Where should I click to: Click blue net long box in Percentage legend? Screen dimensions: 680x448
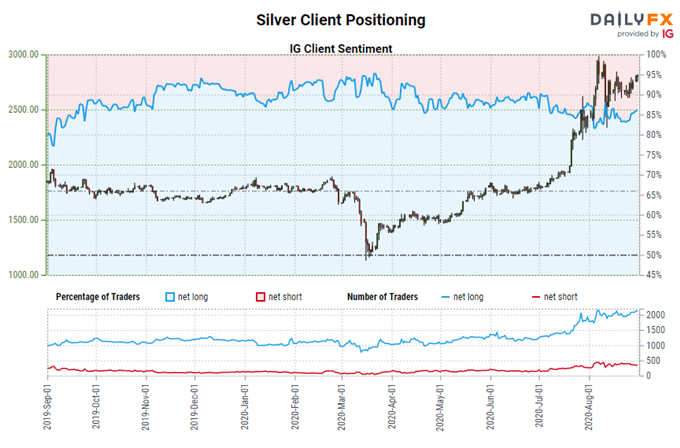click(x=173, y=296)
